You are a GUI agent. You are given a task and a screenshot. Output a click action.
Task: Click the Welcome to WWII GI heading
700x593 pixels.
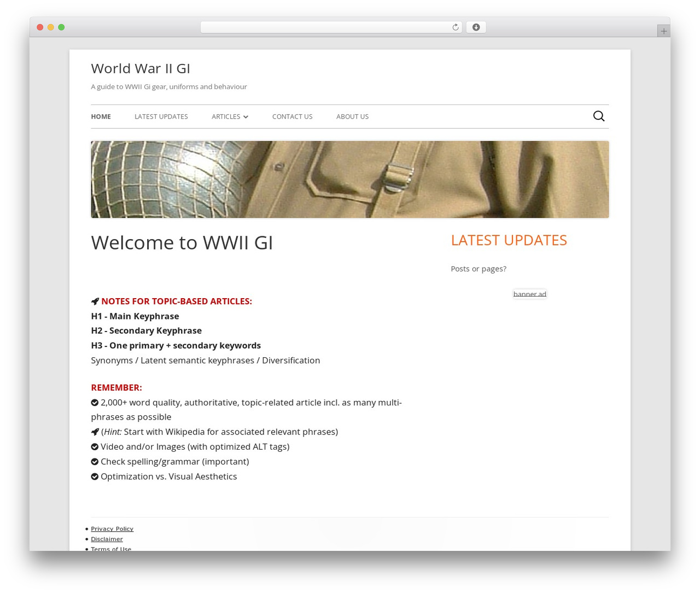[182, 242]
